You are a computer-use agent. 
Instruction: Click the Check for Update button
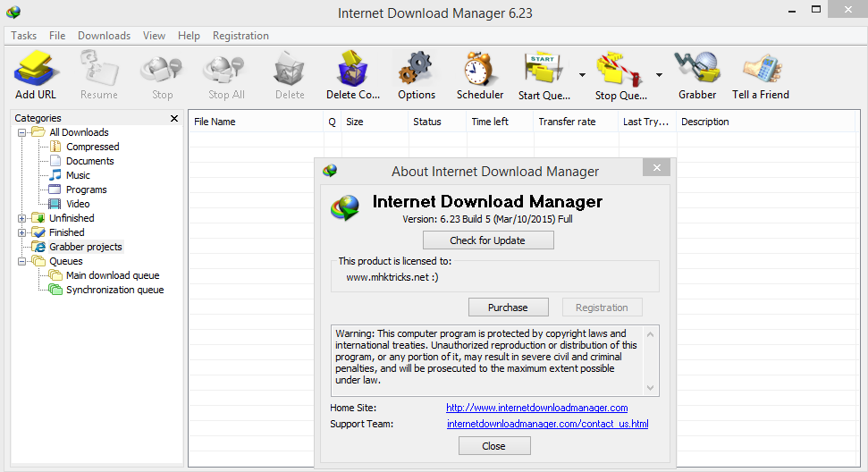click(x=488, y=240)
